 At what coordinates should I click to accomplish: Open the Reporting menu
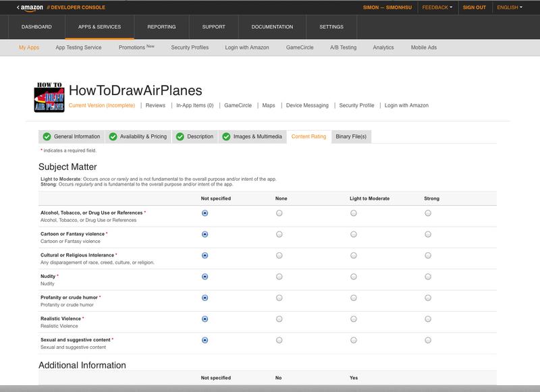(161, 27)
